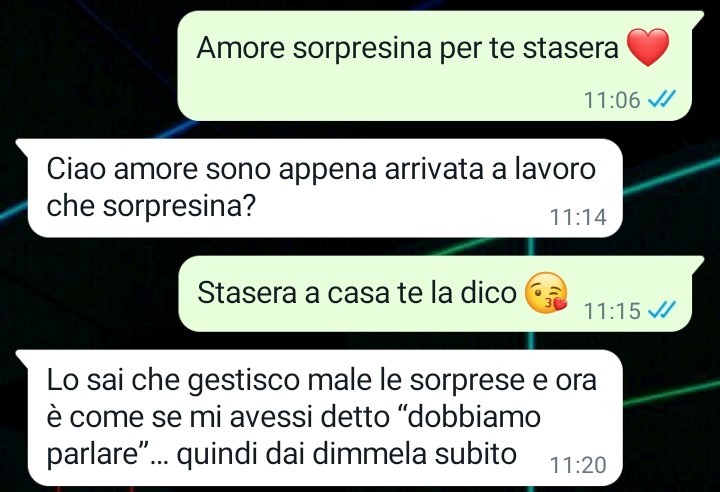
Task: Tap the 11:15 timestamp
Action: [612, 311]
